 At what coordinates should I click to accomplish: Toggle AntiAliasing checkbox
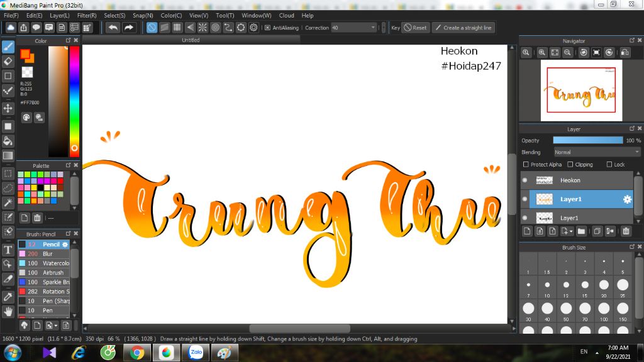pos(267,28)
